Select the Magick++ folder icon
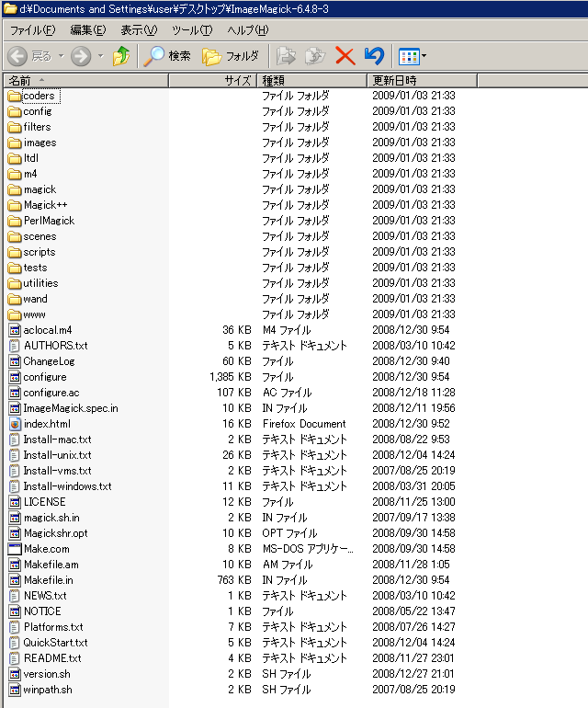Image resolution: width=588 pixels, height=708 pixels. [x=15, y=205]
